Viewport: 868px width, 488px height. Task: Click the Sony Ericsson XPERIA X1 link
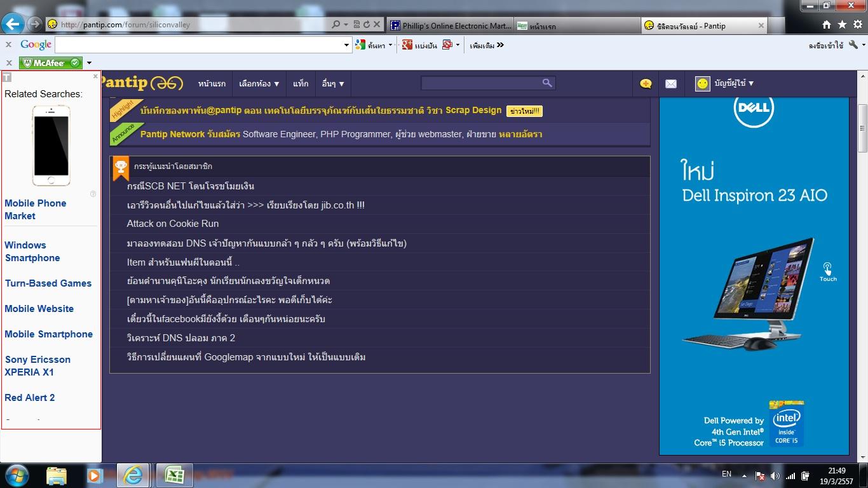click(37, 366)
